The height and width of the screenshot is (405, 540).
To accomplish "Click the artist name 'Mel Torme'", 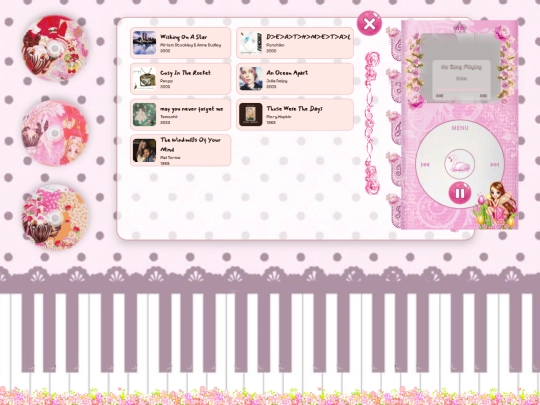I will click(170, 157).
